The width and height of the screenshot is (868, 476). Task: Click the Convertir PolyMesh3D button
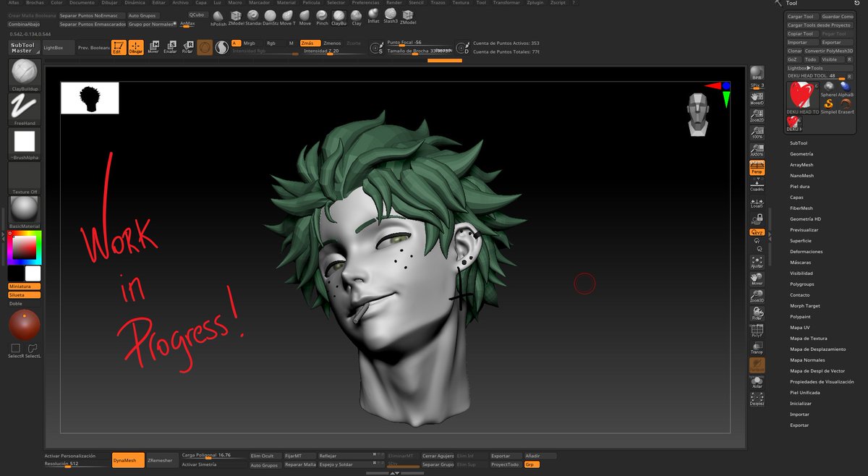(x=829, y=51)
